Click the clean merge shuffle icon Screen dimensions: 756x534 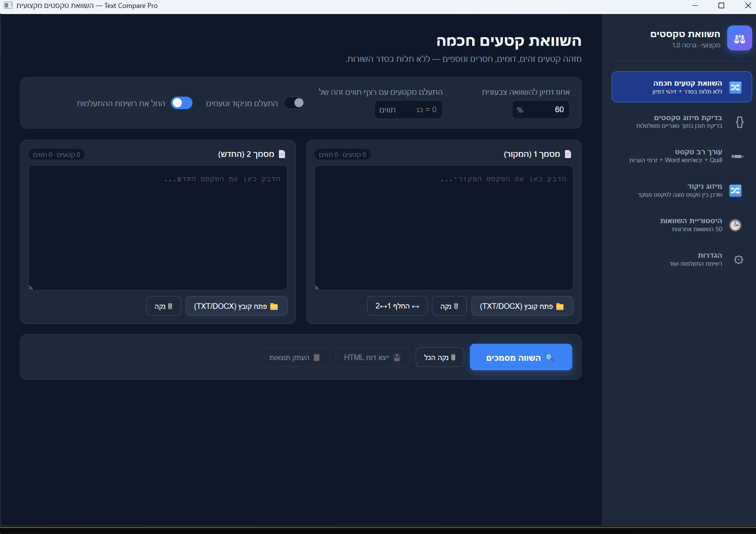click(x=735, y=191)
